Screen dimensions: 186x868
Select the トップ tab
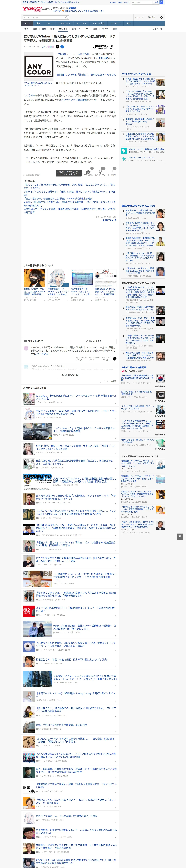[27, 24]
